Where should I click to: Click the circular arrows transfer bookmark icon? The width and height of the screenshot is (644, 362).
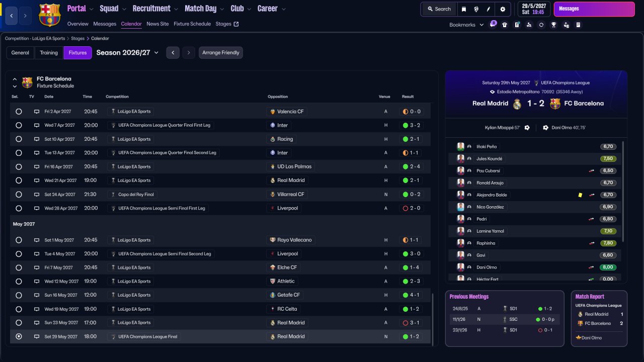541,25
